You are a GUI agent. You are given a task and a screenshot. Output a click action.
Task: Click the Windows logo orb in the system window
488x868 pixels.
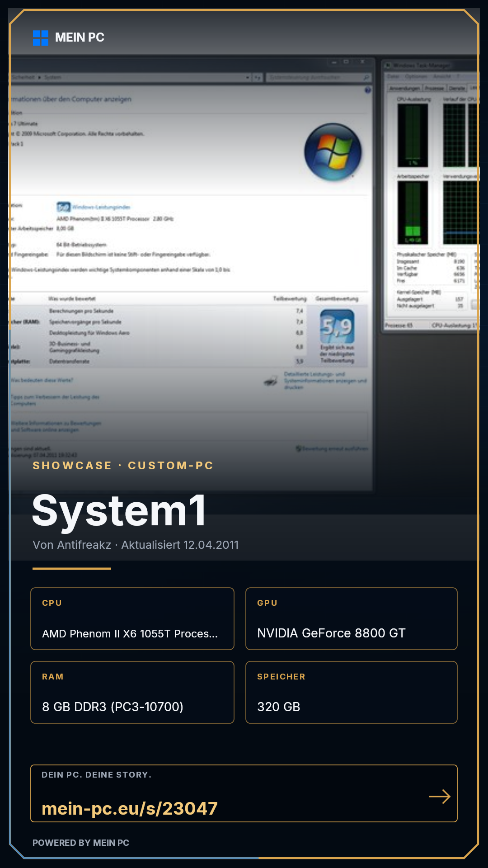333,152
